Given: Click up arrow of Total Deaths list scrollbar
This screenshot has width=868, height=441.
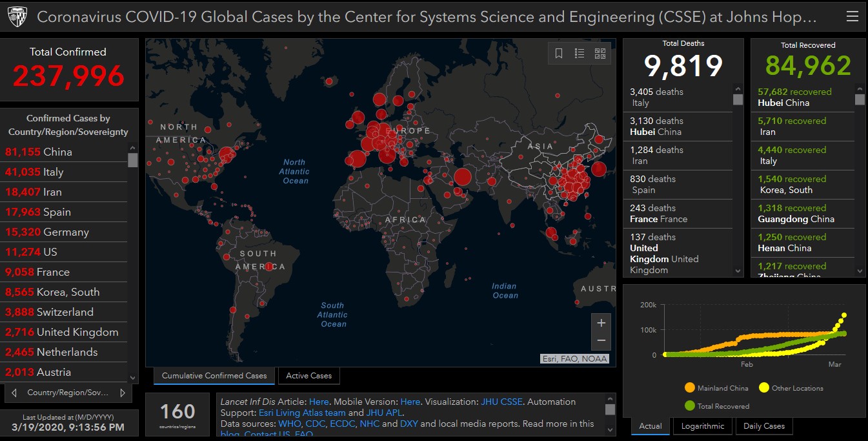Looking at the screenshot, I should (738, 89).
